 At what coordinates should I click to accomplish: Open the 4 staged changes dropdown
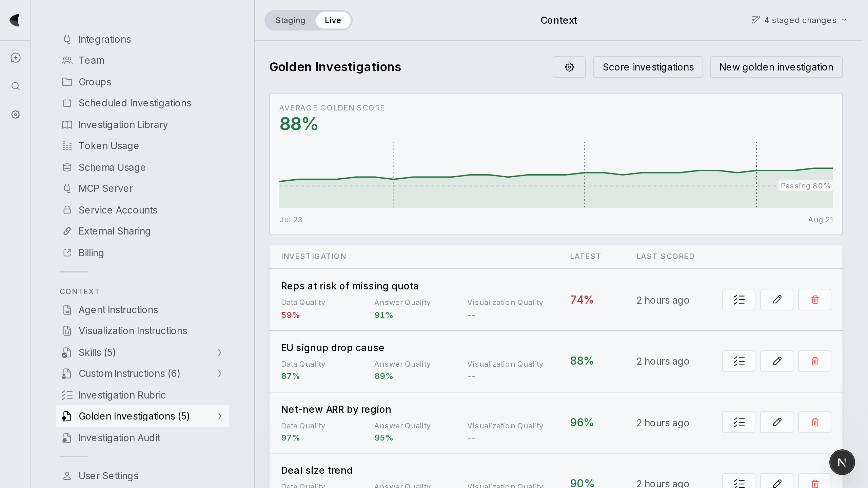[x=800, y=20]
